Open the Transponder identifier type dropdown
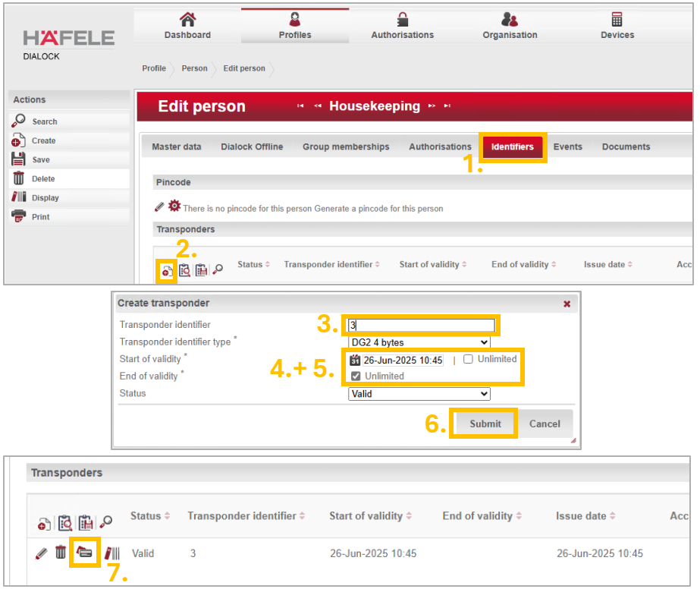Viewport: 700px width, 589px height. click(x=419, y=342)
